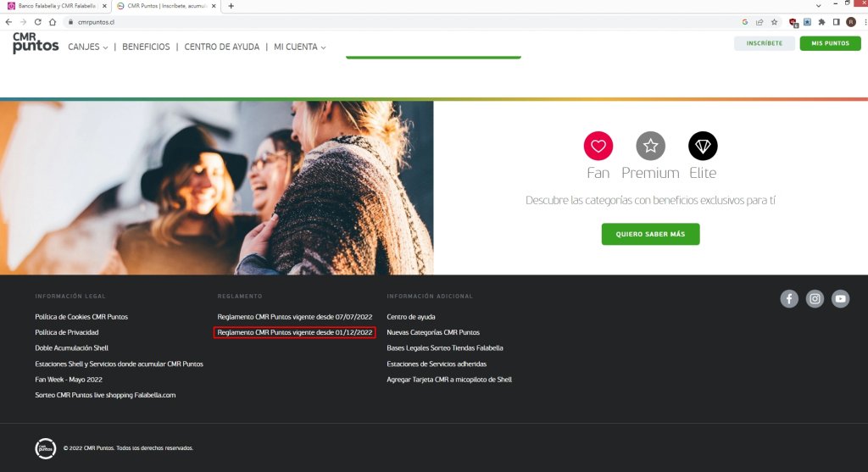Open the tab search chevron
The image size is (868, 472).
click(818, 6)
